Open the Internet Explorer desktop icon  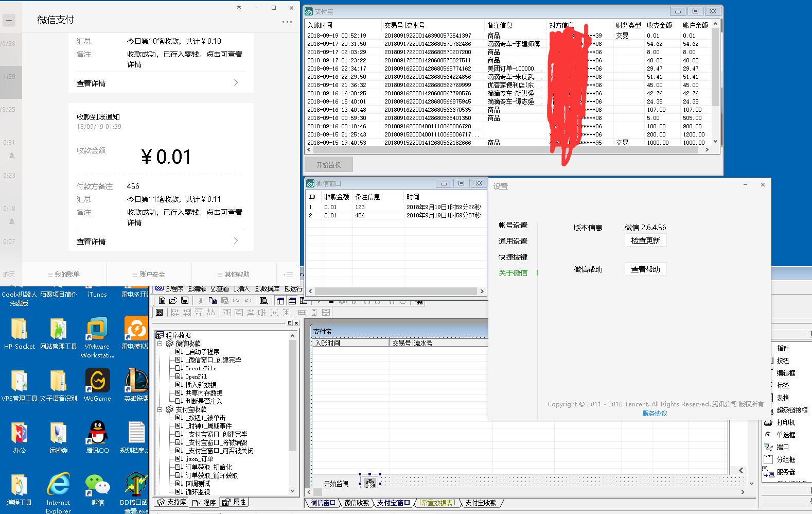[58, 493]
